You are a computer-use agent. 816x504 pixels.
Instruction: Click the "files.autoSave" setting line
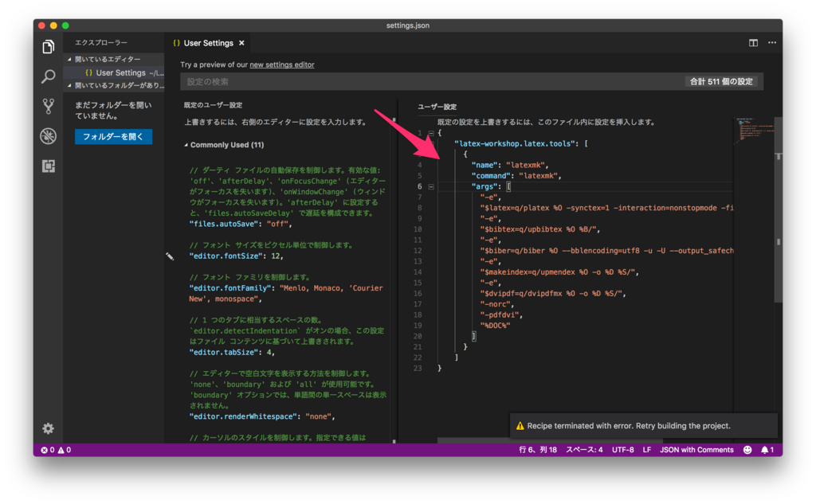point(241,225)
